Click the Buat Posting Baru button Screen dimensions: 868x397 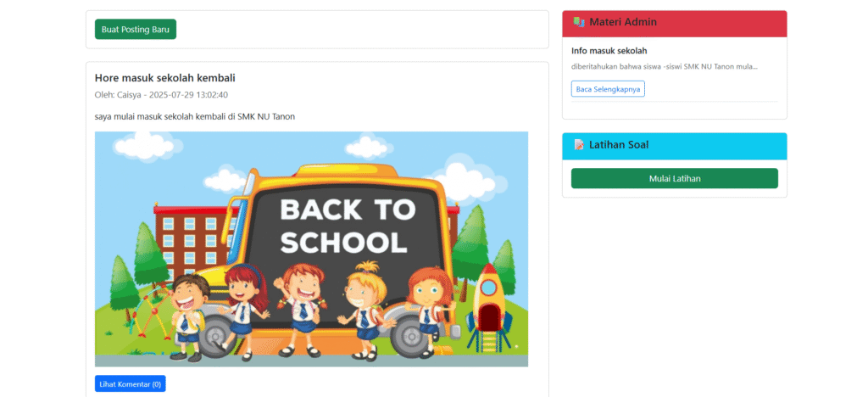coord(136,30)
